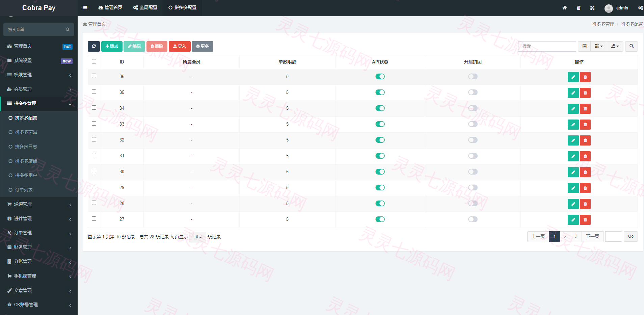Viewport: 644px width, 315px height.
Task: Toggle API status switch for row 36
Action: tap(380, 77)
